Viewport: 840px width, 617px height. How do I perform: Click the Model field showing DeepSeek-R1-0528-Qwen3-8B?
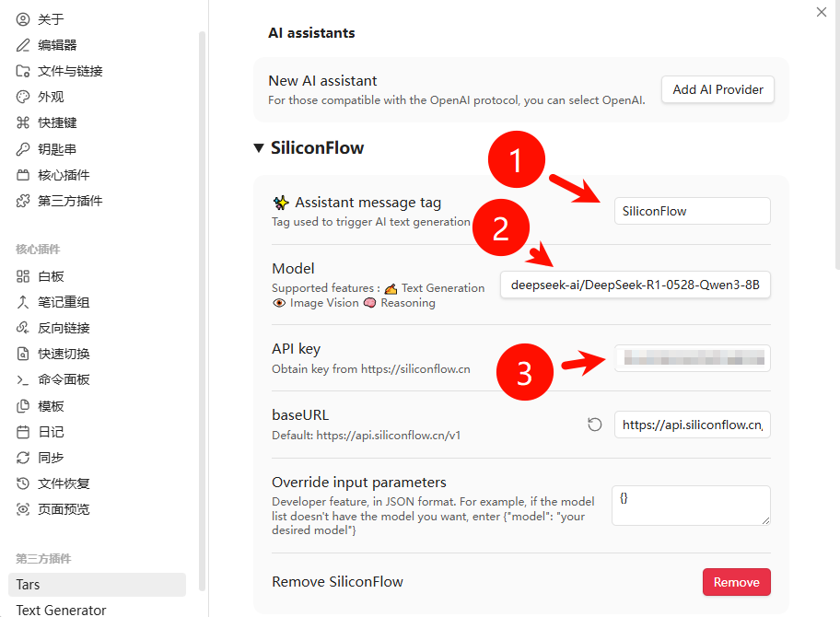(x=636, y=285)
